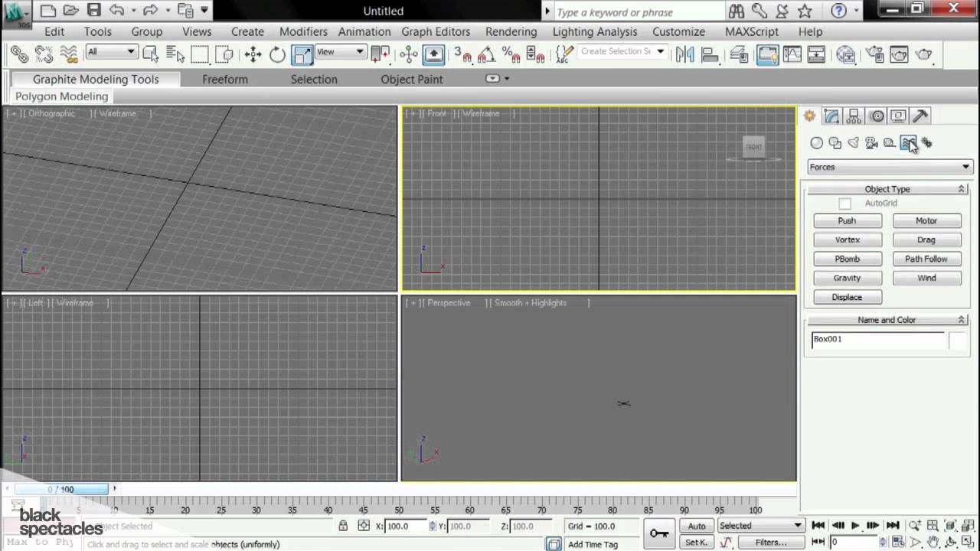
Task: Click Zoom Extents All viewport control
Action: click(950, 526)
